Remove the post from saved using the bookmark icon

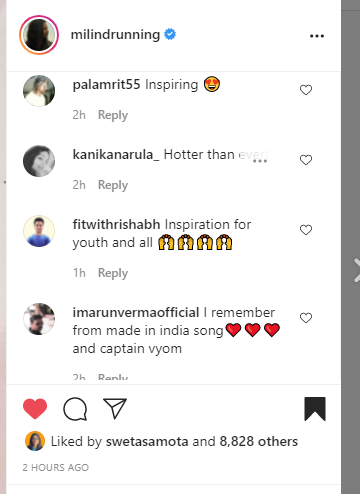[x=315, y=409]
